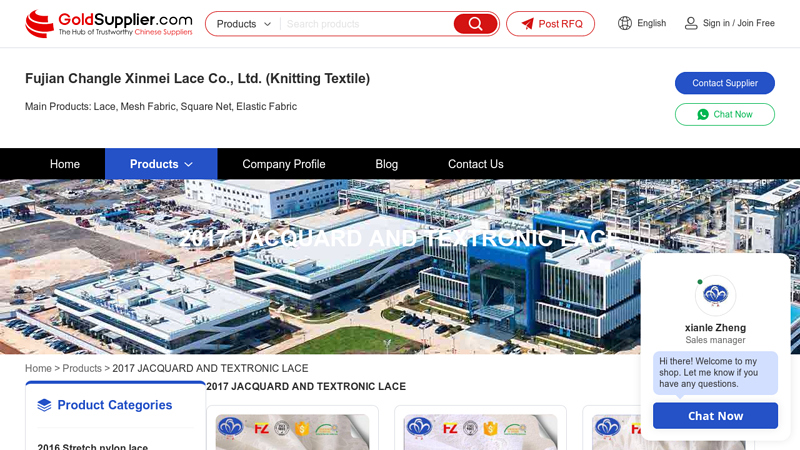This screenshot has width=800, height=450.
Task: Navigate to Contact Us page
Action: point(475,164)
